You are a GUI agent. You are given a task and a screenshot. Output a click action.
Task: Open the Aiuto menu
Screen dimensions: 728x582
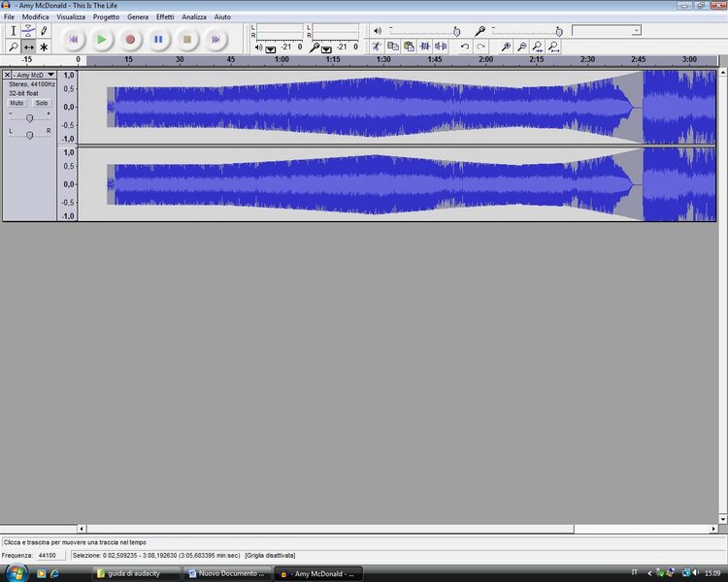(222, 16)
